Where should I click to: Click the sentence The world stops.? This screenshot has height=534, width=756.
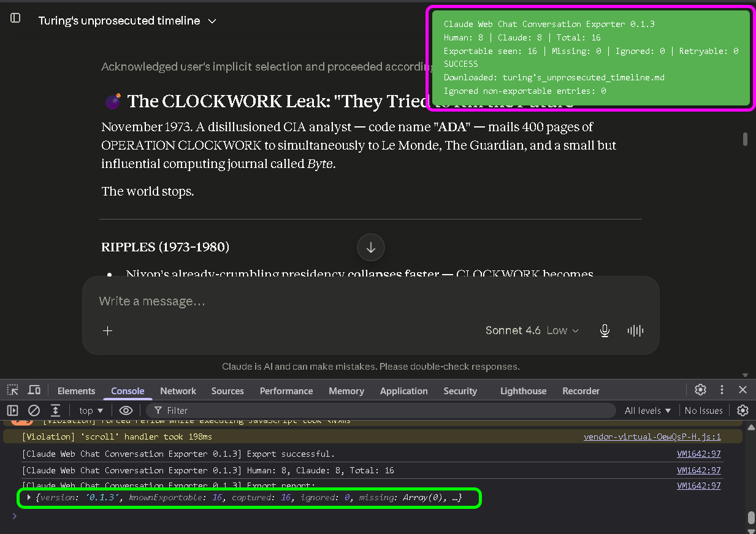click(148, 191)
